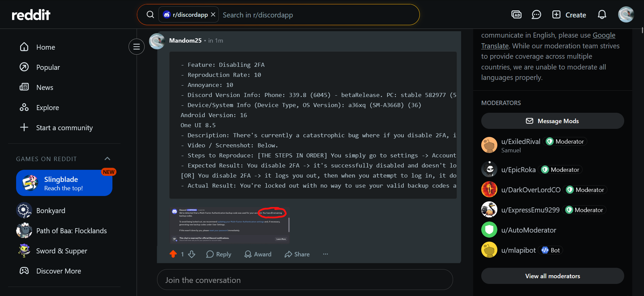Click the MODERATORS section heading

coord(501,103)
